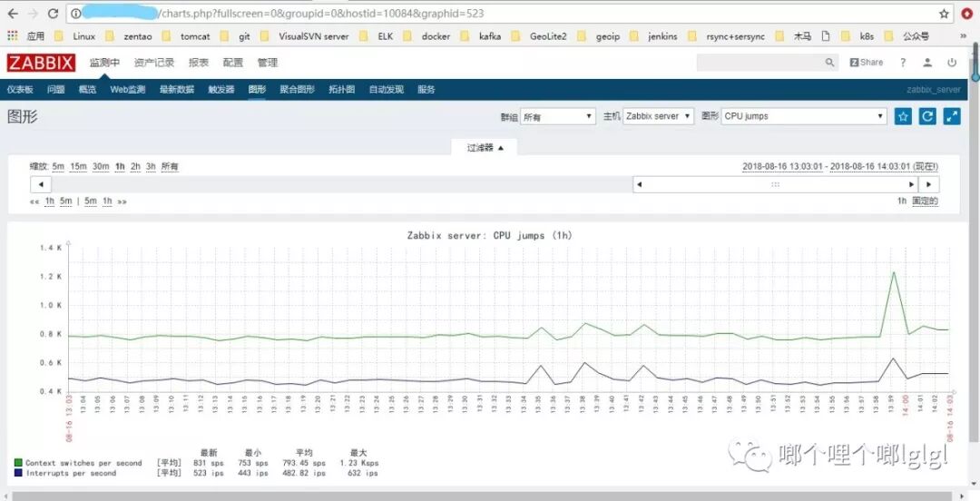
Task: Open the kafka bookmark folder
Action: tap(481, 36)
